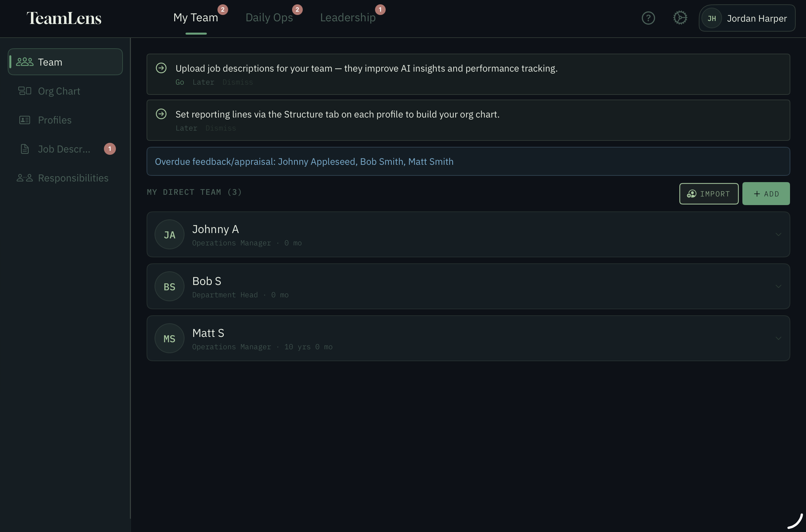Click the JH avatar circle
The width and height of the screenshot is (806, 532).
click(x=712, y=18)
